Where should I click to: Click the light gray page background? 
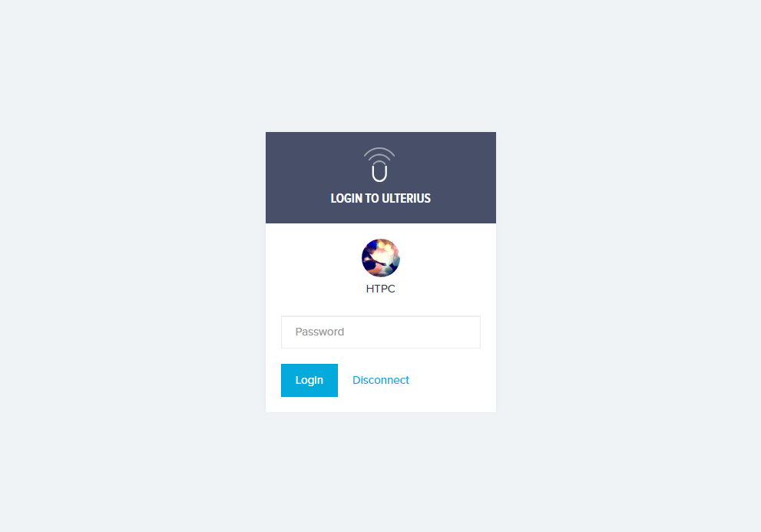click(x=131, y=267)
